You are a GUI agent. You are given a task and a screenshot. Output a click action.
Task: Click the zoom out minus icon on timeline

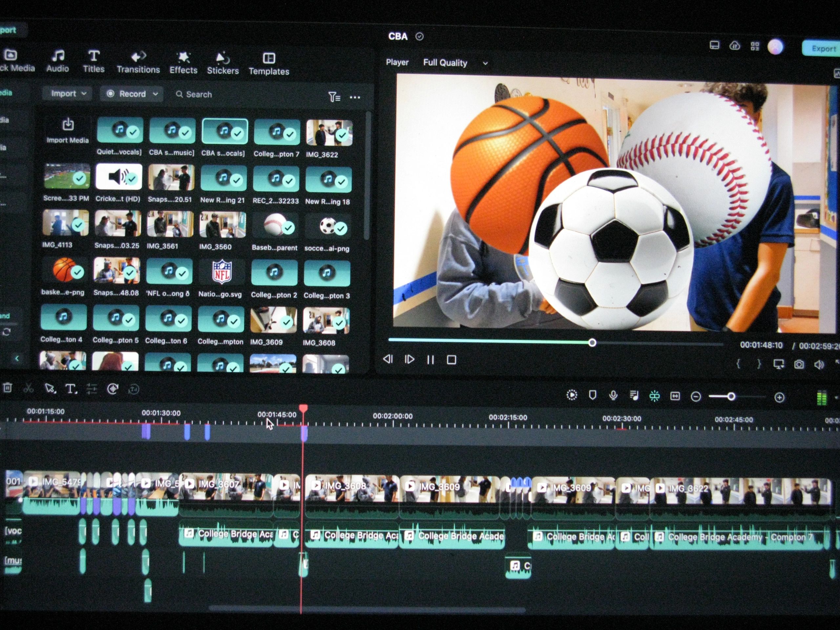click(x=695, y=397)
